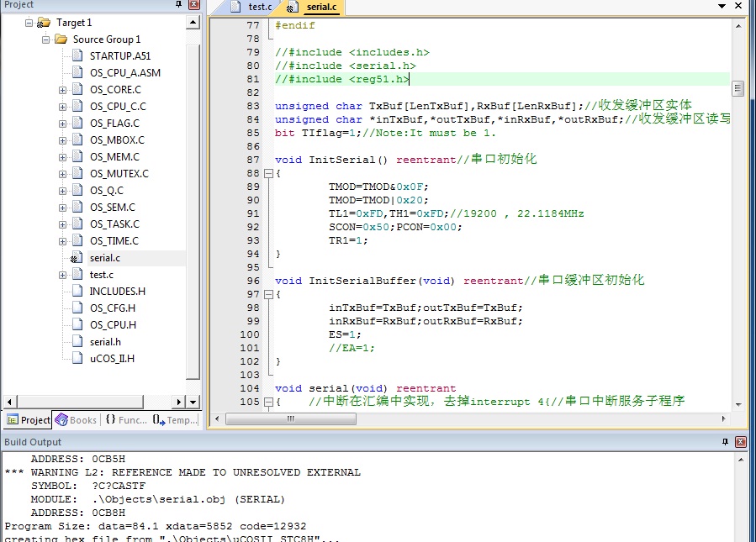Select serial.c in project tree
756x542 pixels.
[104, 258]
